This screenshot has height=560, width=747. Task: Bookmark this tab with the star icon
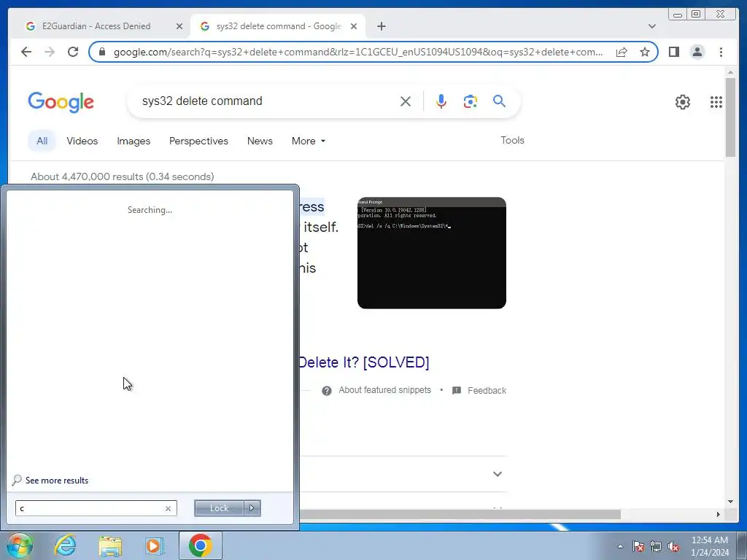pyautogui.click(x=645, y=52)
